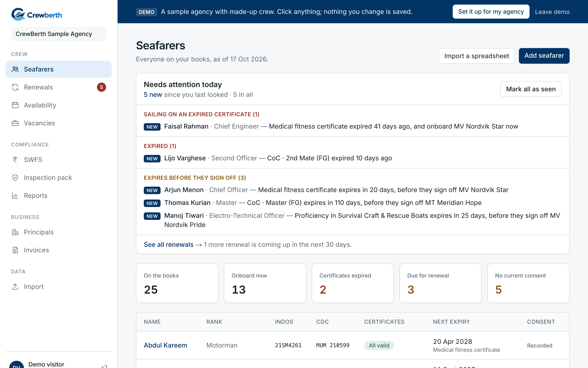Viewport: 588px width, 368px height.
Task: Click the Principals building icon
Action: (x=15, y=232)
